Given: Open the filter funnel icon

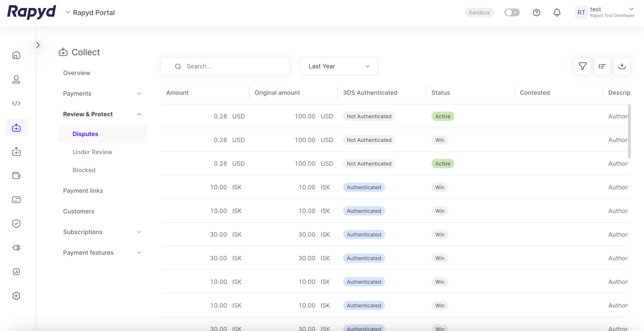Looking at the screenshot, I should [582, 66].
